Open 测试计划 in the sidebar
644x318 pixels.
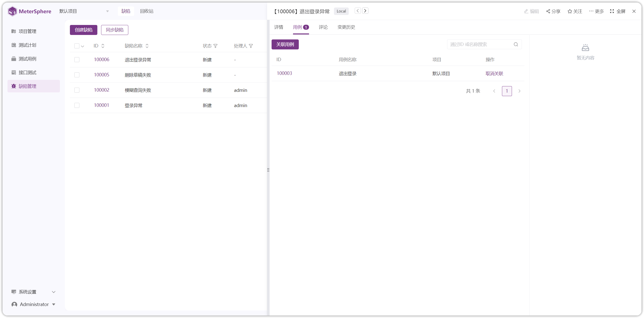(x=33, y=45)
